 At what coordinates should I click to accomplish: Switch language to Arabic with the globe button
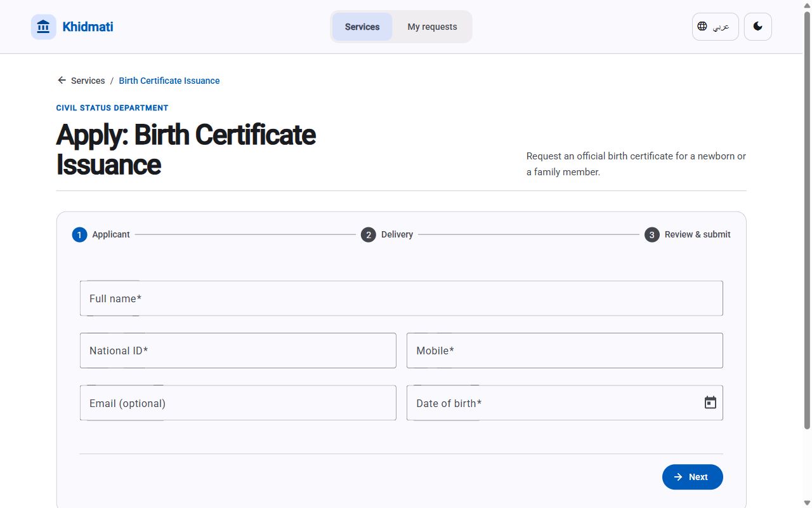pos(715,27)
